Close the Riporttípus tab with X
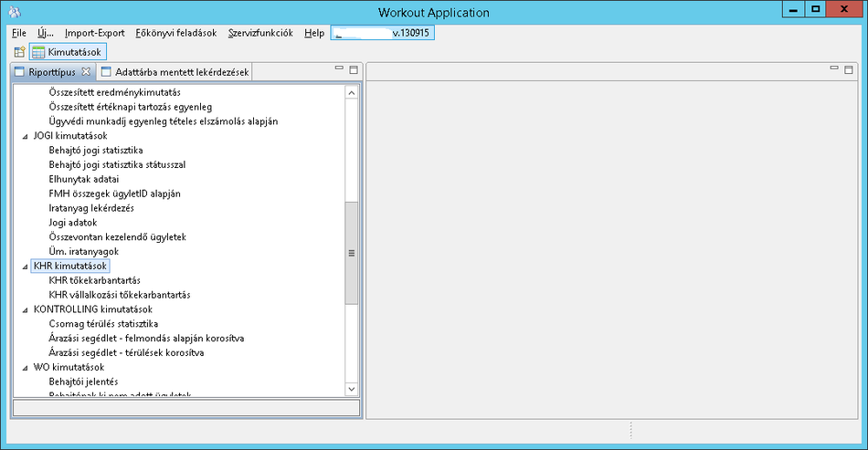 click(86, 71)
